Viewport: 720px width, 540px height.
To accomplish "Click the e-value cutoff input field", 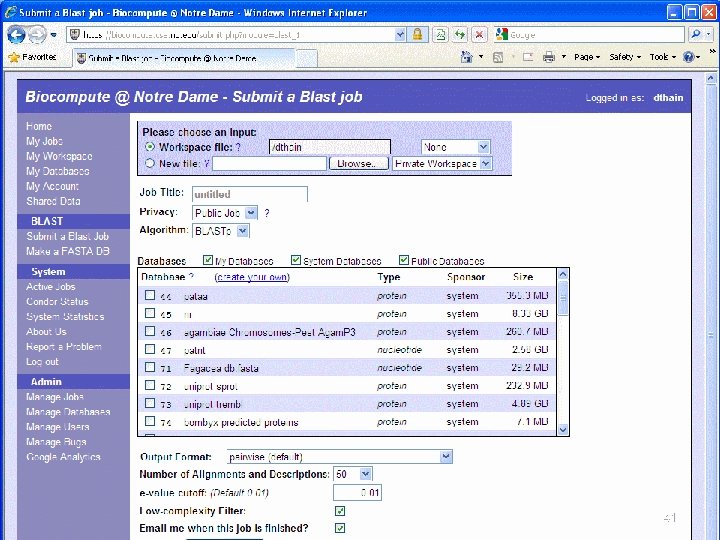I will [357, 493].
